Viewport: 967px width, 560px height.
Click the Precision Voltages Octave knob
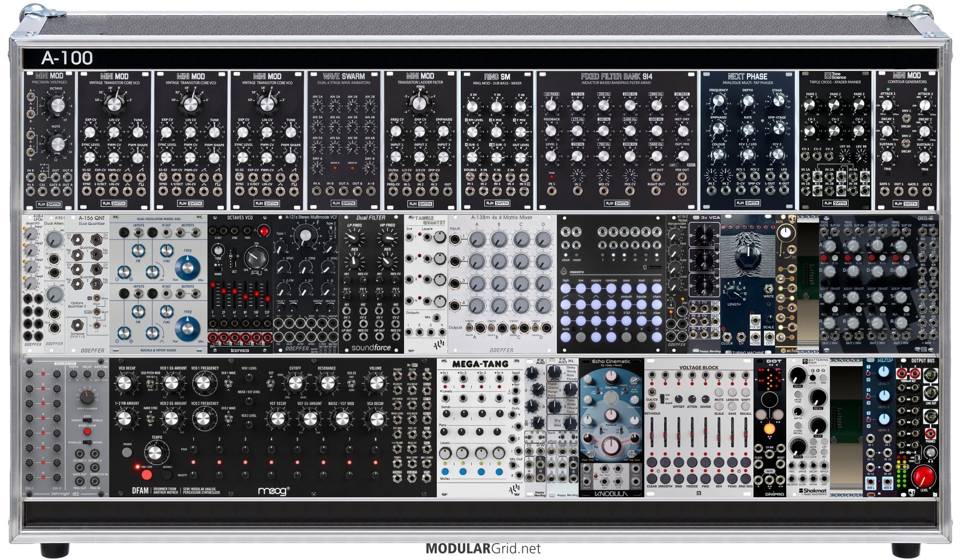point(56,104)
